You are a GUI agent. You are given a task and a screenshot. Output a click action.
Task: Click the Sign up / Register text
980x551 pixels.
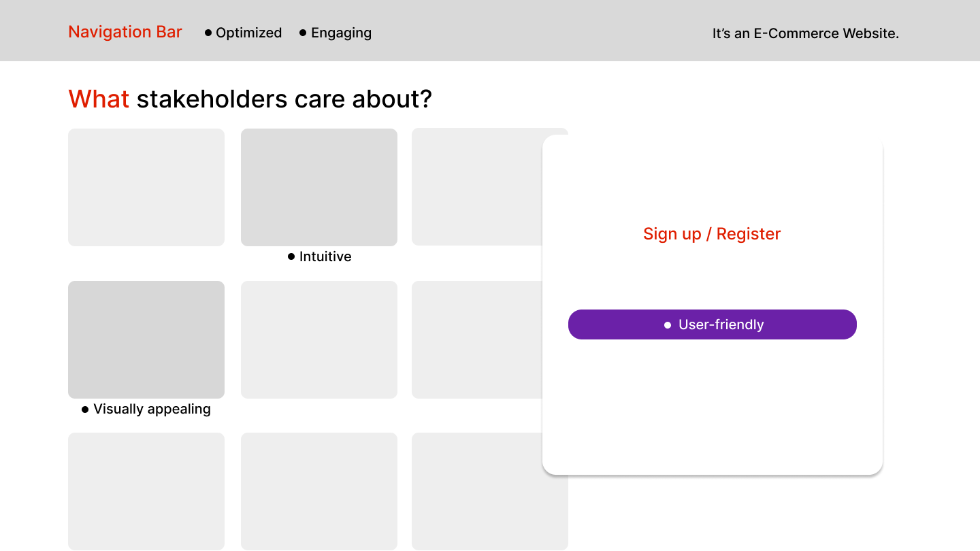coord(712,234)
